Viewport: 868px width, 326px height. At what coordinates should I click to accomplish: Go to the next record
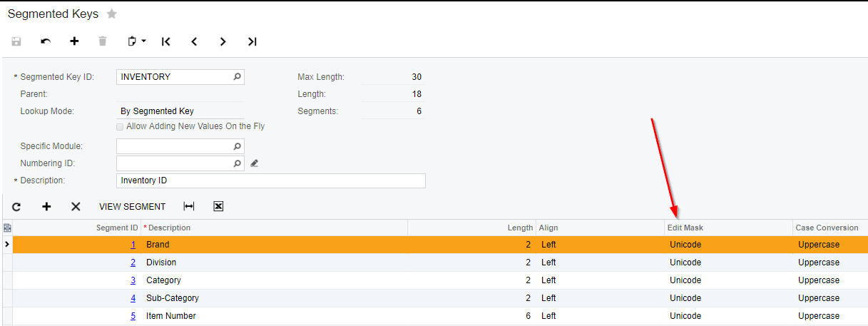tap(223, 41)
